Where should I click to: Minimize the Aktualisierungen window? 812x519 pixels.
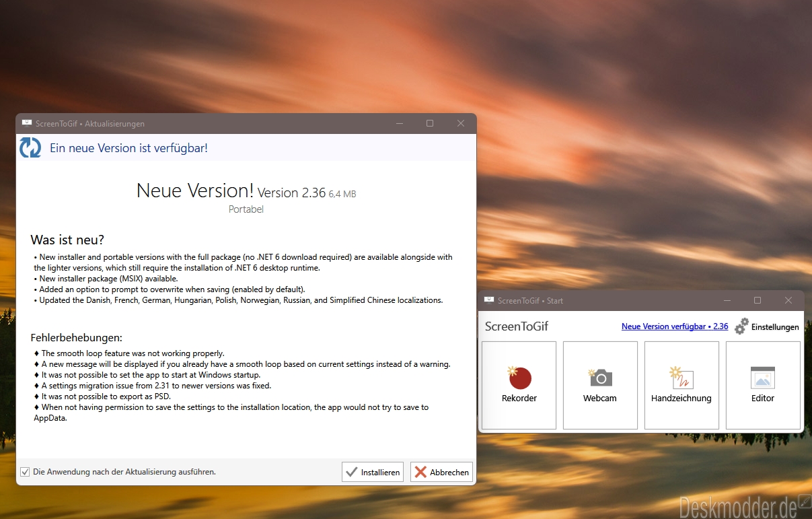400,123
